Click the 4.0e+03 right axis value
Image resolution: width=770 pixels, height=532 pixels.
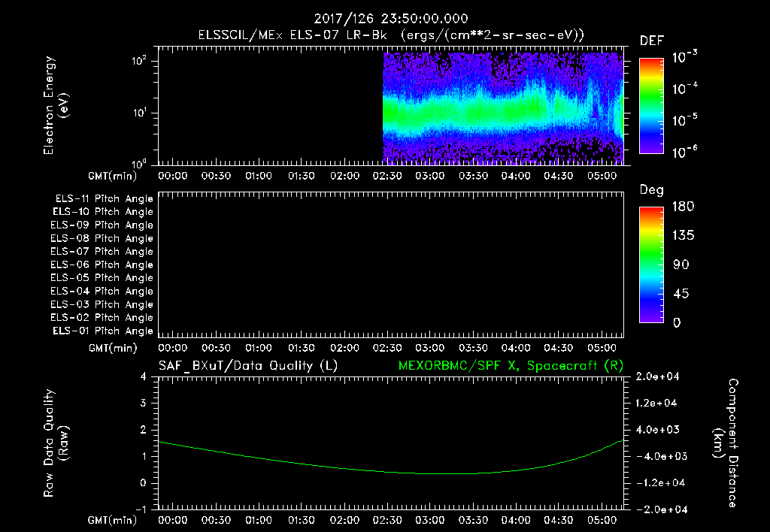657,430
